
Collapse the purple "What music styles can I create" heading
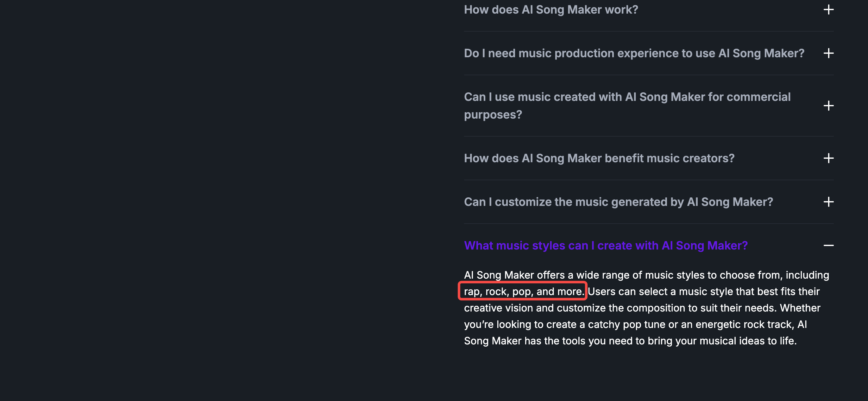point(606,246)
